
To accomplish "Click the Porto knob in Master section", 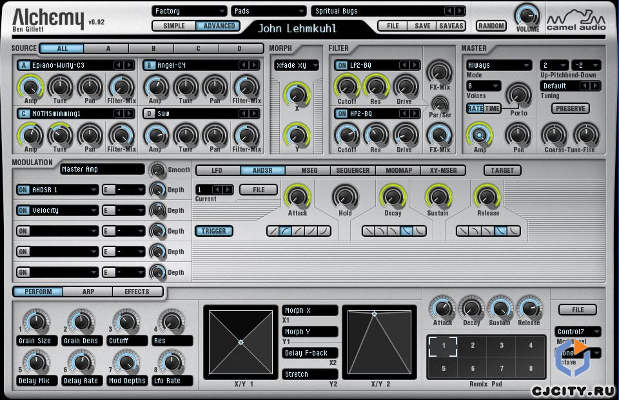I will pyautogui.click(x=517, y=95).
